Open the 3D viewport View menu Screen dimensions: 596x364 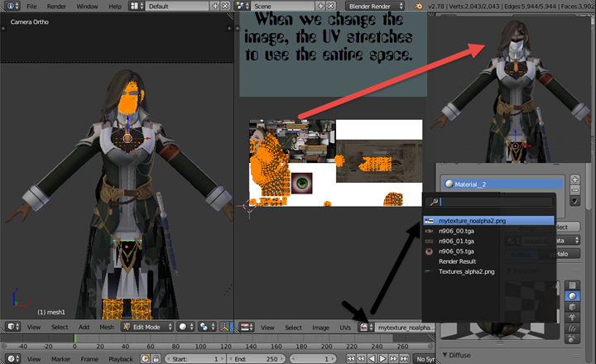tap(33, 327)
